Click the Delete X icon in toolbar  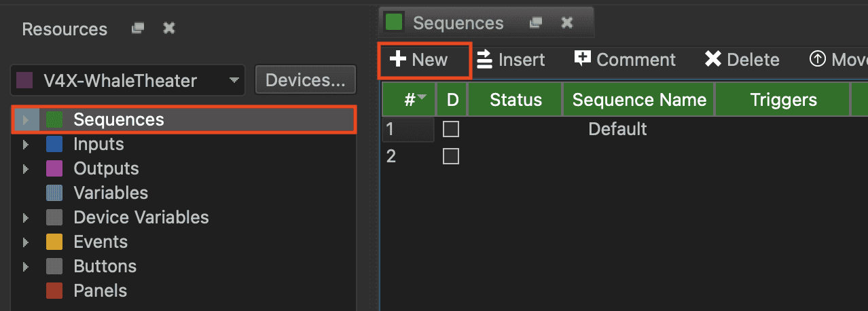[712, 60]
